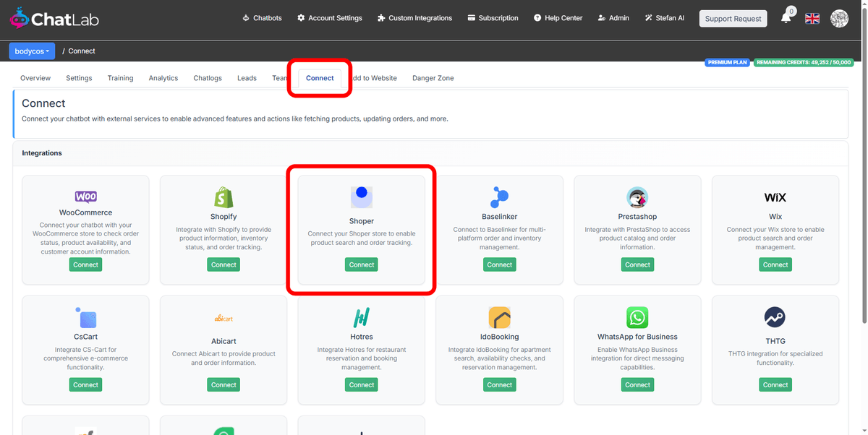Open the Chatbots menu in top bar

[262, 18]
